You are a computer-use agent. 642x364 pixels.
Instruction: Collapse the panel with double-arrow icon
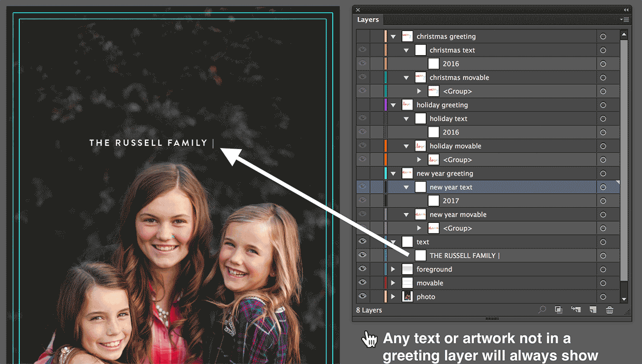(626, 10)
